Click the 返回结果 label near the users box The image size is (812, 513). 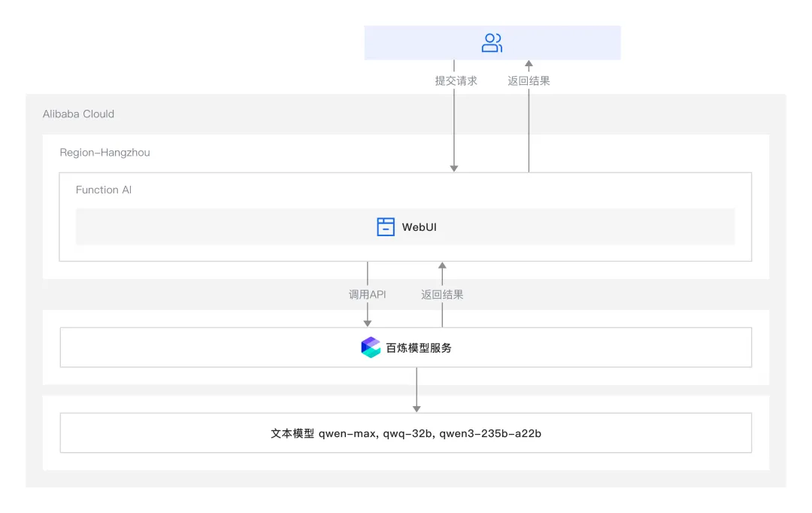[x=529, y=80]
